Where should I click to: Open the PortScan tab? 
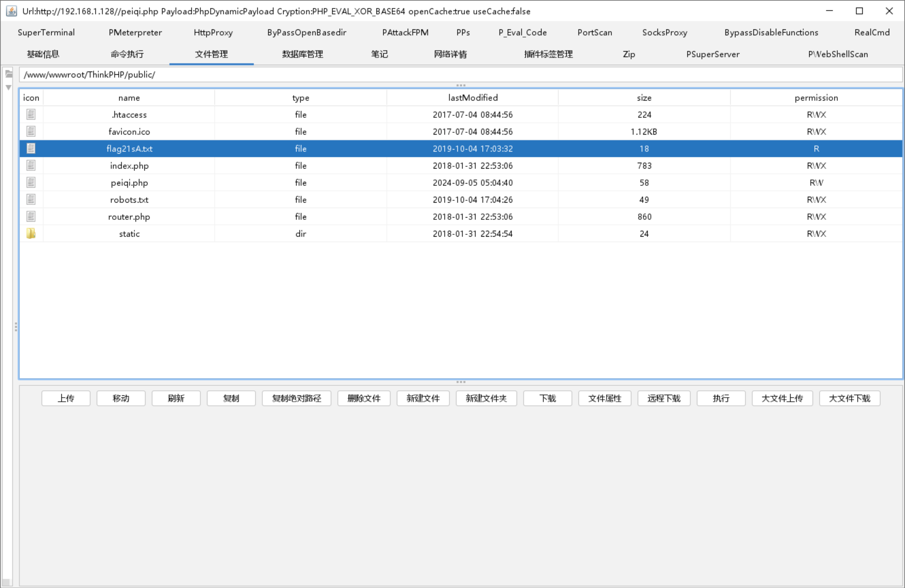(x=595, y=33)
